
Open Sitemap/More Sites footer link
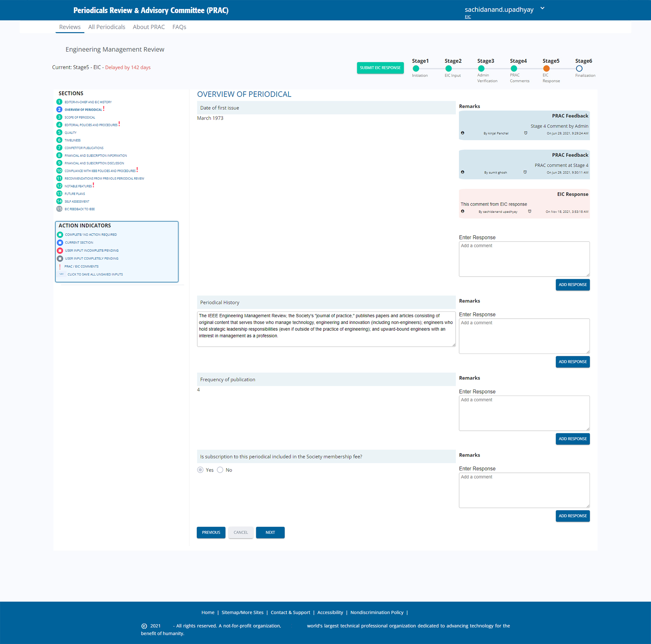tap(242, 612)
